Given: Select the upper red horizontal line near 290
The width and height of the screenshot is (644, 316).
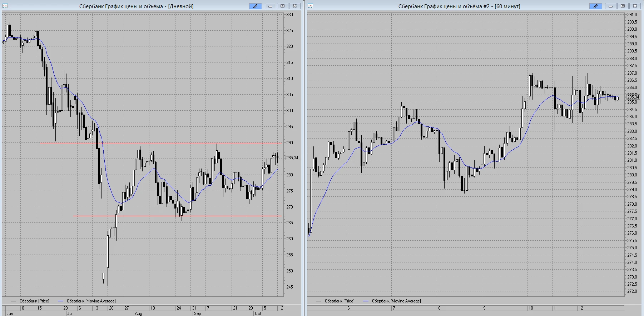Looking at the screenshot, I should [x=161, y=143].
